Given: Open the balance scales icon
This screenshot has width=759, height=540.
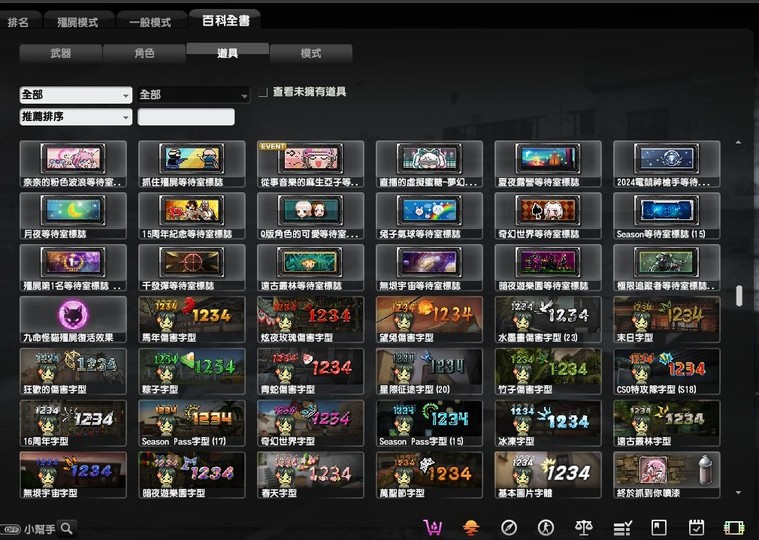Looking at the screenshot, I should click(x=584, y=527).
